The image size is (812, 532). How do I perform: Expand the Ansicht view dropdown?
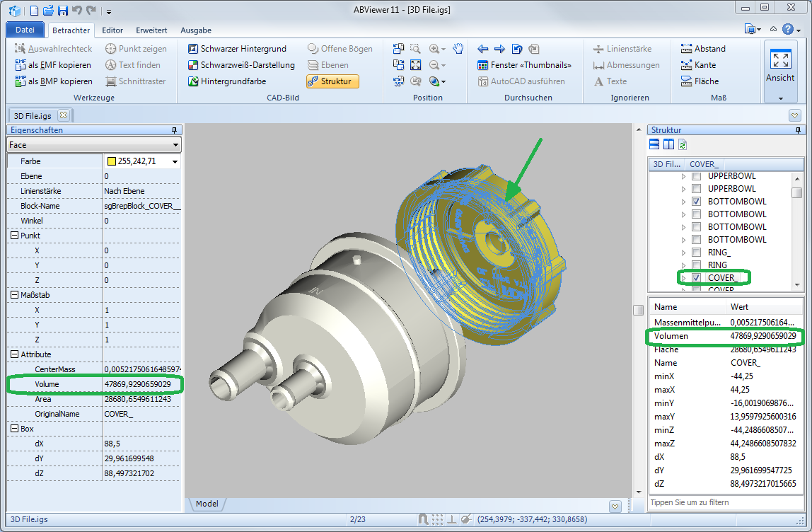780,98
